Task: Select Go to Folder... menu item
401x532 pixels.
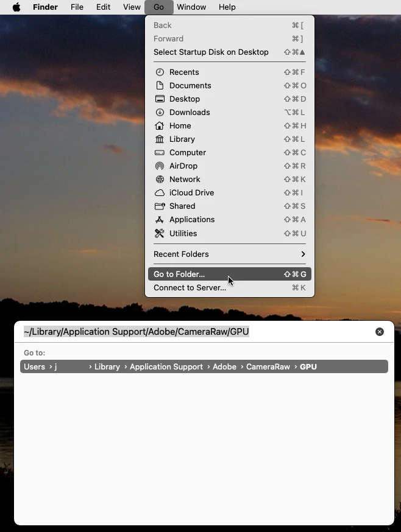Action: click(230, 274)
